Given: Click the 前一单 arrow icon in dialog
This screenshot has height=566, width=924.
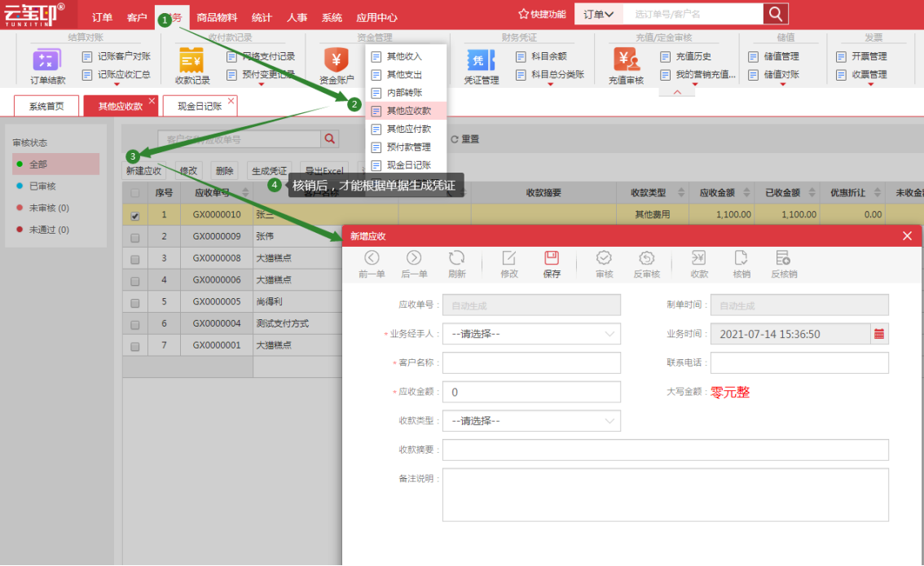Looking at the screenshot, I should click(x=372, y=258).
